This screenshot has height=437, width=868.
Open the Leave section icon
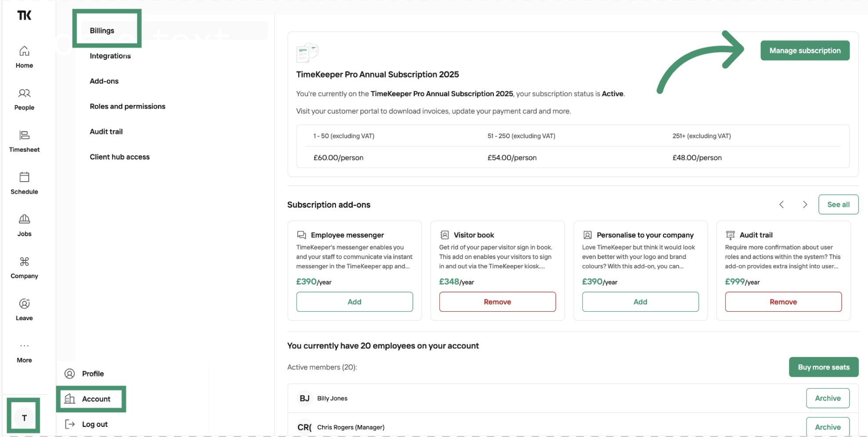tap(24, 304)
